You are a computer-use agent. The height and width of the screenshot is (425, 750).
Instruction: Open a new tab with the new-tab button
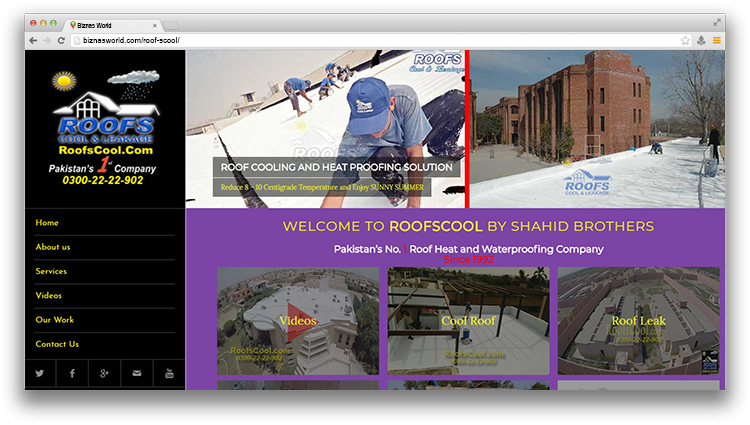[171, 25]
